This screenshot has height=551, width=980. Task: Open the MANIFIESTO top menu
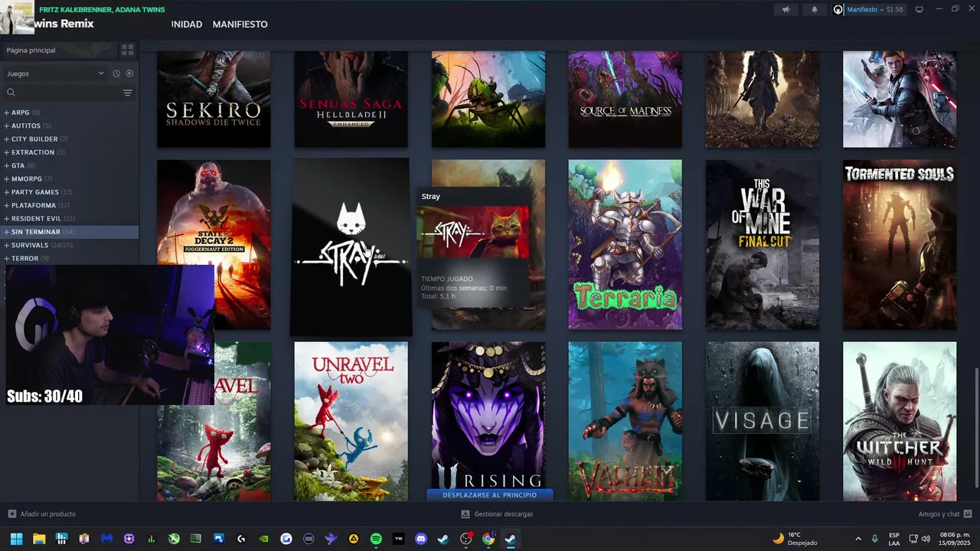[240, 24]
